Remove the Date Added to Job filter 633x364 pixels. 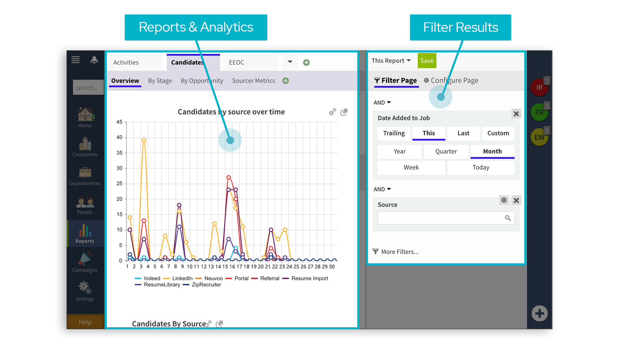pos(516,114)
